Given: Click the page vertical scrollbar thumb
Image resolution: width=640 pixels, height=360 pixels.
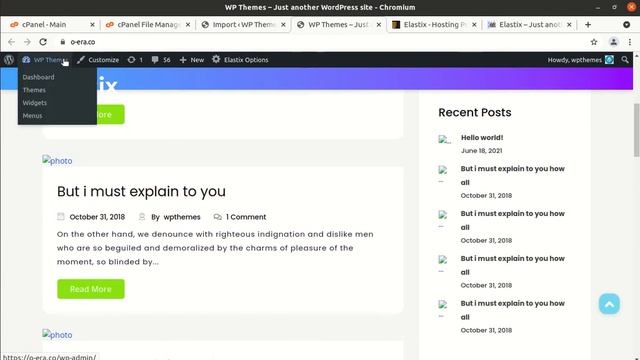Looking at the screenshot, I should click(x=636, y=130).
